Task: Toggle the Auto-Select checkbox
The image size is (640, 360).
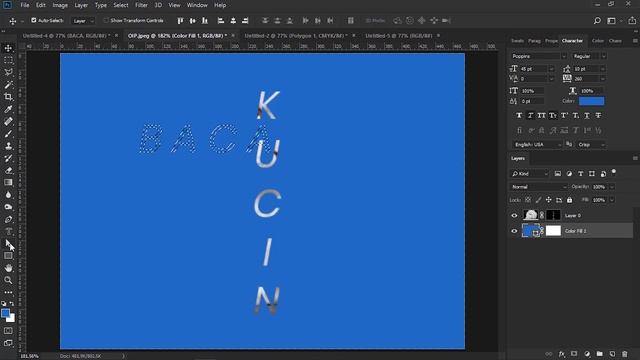Action: (34, 20)
